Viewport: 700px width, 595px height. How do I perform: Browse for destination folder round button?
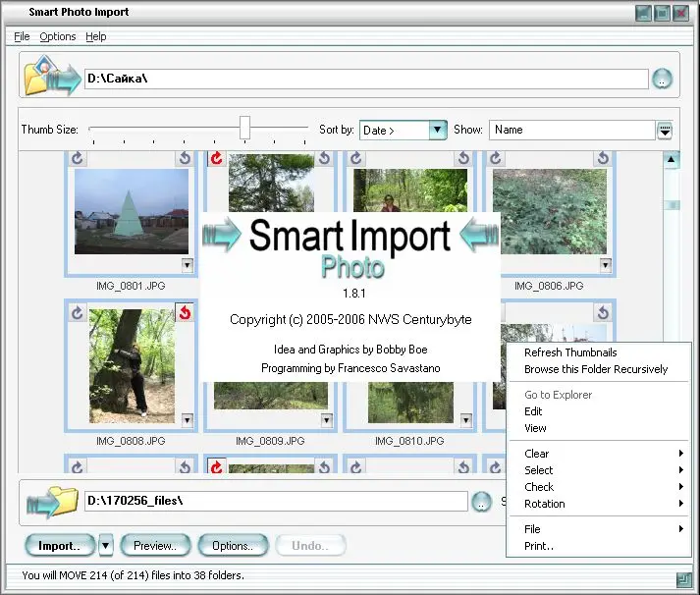click(x=481, y=502)
